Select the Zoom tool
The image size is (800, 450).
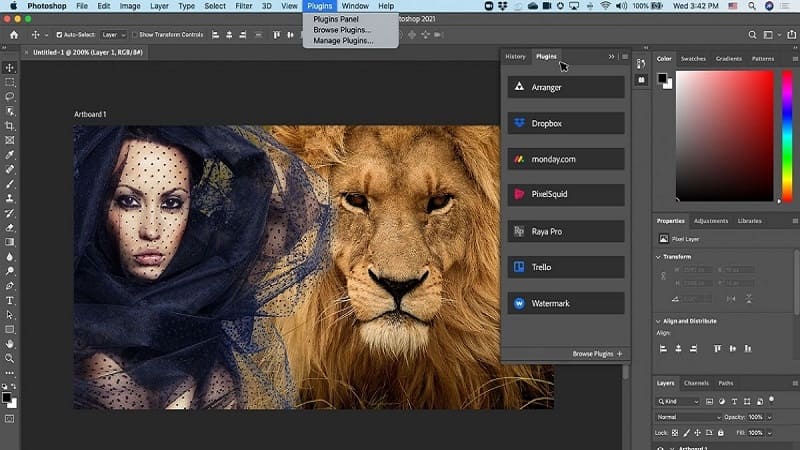(10, 359)
